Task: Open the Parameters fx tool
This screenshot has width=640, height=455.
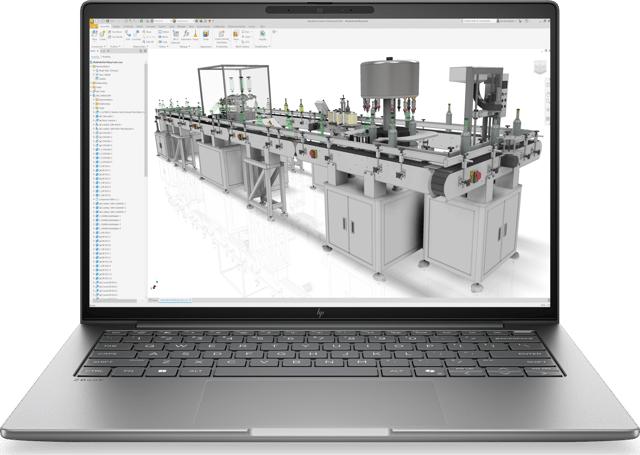Action: tap(186, 35)
